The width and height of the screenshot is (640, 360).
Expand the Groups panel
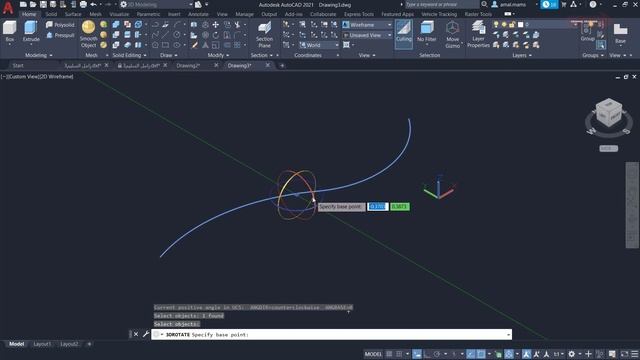[x=593, y=55]
